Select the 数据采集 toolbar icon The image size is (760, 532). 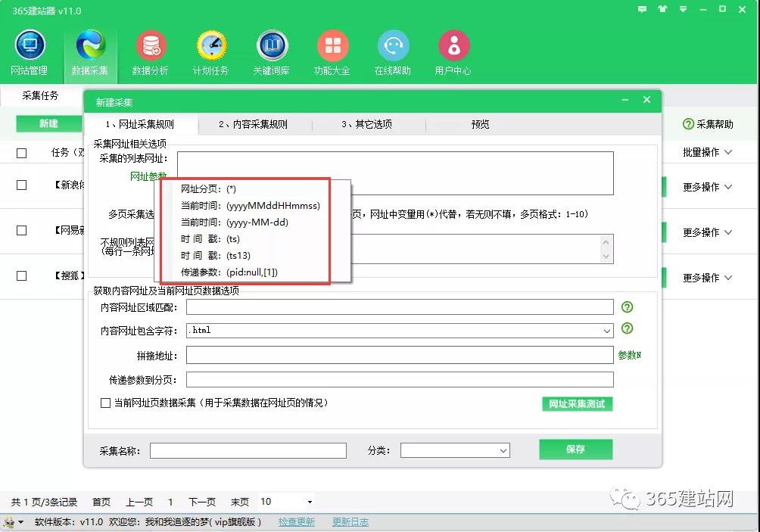pos(90,53)
